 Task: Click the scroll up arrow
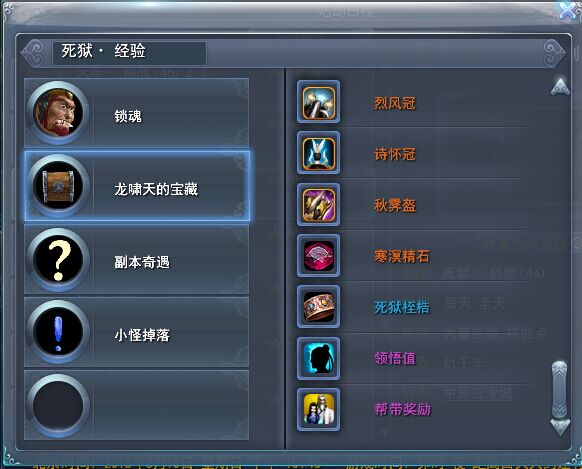coord(560,87)
